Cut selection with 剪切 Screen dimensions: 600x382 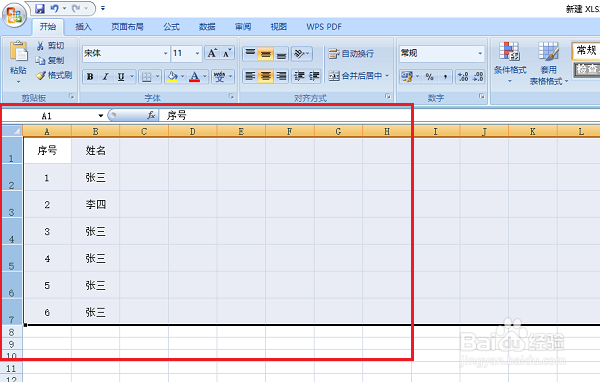50,46
